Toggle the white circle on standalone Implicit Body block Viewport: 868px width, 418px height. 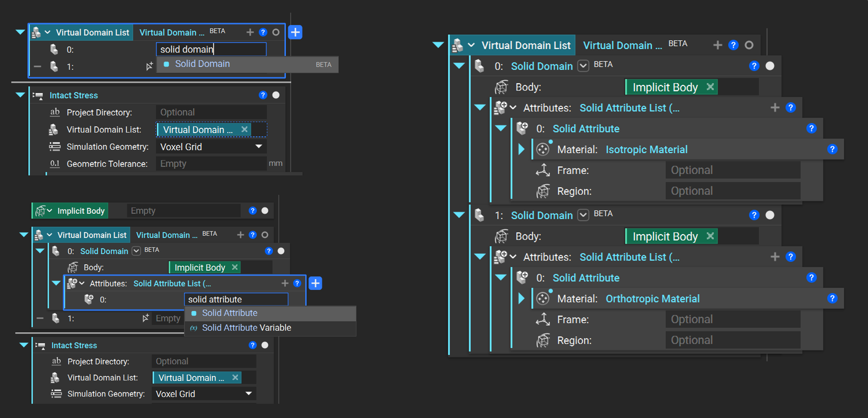[x=265, y=211]
